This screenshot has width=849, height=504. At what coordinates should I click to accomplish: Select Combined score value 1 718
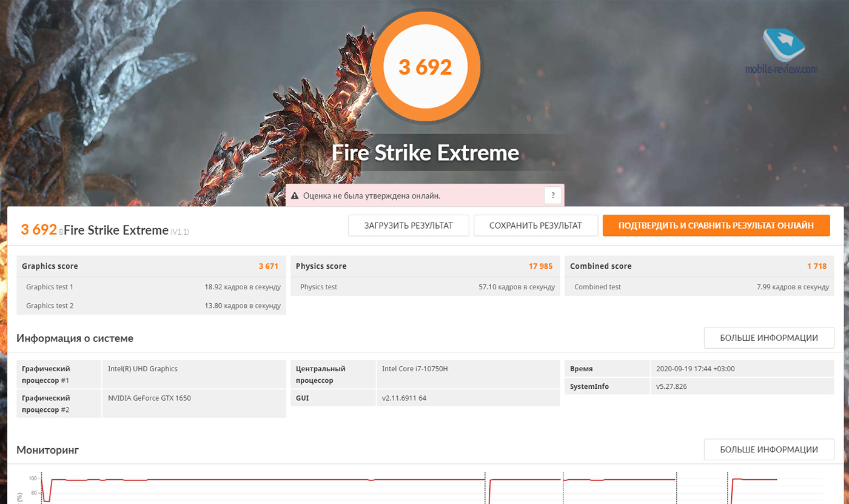point(817,266)
